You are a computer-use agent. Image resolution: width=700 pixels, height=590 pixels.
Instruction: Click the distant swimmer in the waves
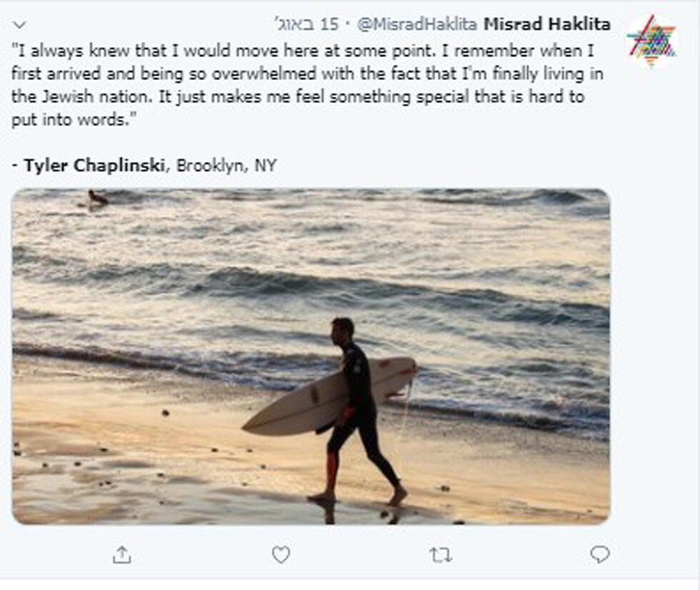click(97, 199)
